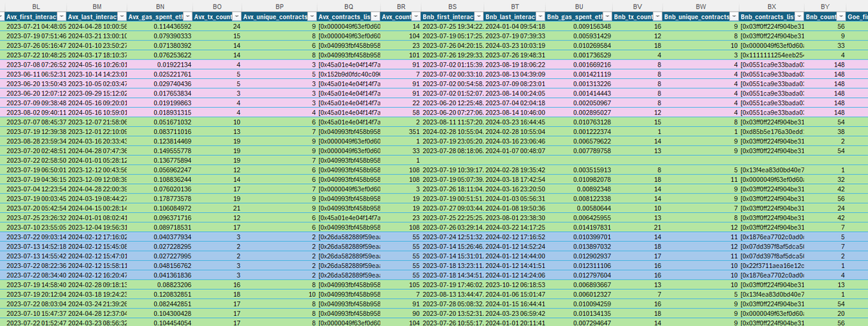Viewport: 868px width, 326px height.
Task: Click the cell containing 0.136775894
Action: point(161,159)
